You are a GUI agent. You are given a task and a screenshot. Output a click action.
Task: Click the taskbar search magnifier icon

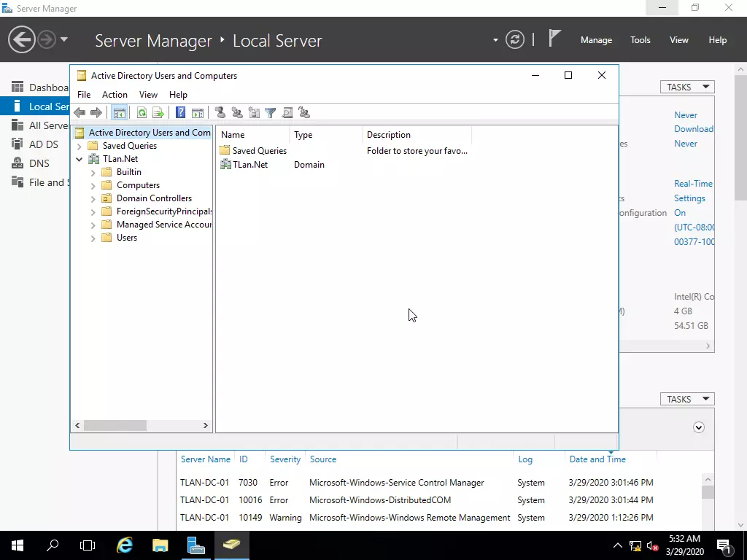[x=53, y=545]
